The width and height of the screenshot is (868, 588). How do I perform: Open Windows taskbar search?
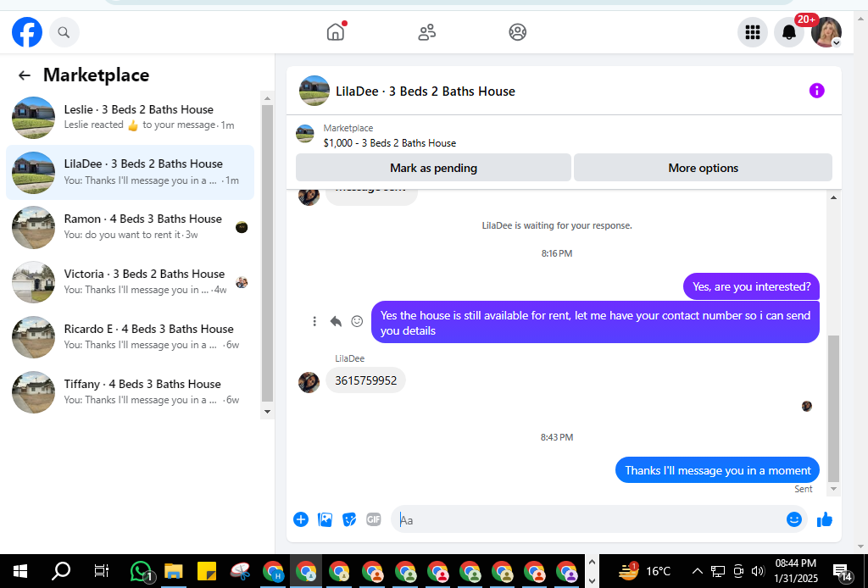point(61,571)
